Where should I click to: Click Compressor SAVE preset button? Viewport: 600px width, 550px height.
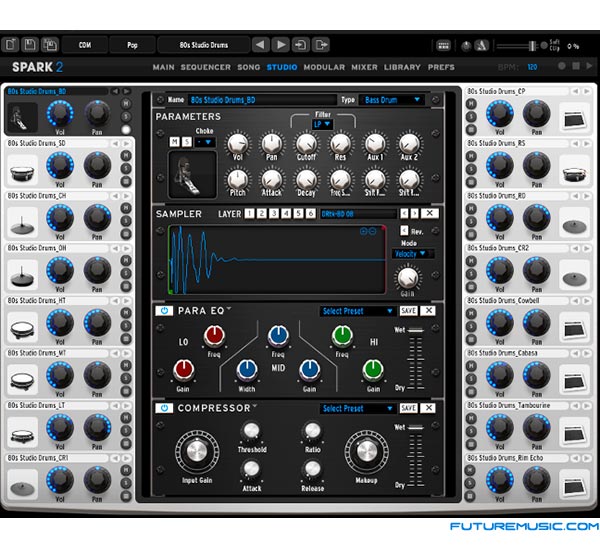click(408, 408)
